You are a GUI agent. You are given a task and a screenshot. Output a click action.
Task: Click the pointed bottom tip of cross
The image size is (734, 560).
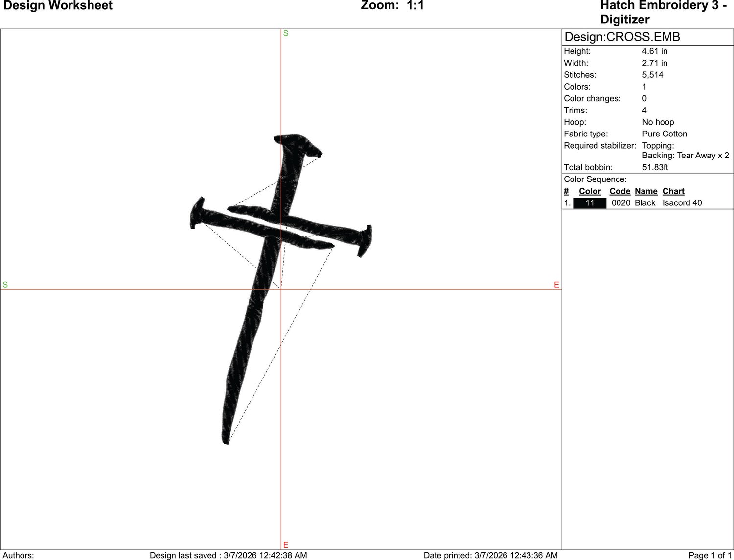click(x=226, y=440)
